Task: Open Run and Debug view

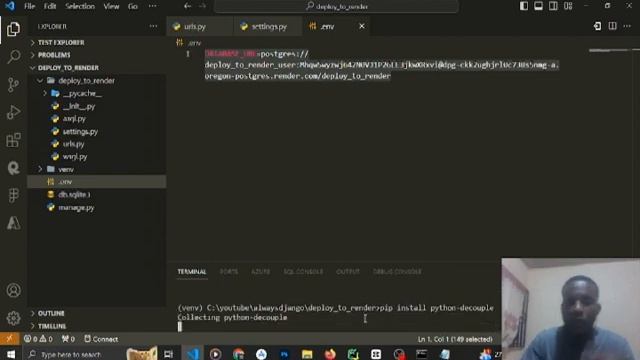Action: click(x=13, y=112)
